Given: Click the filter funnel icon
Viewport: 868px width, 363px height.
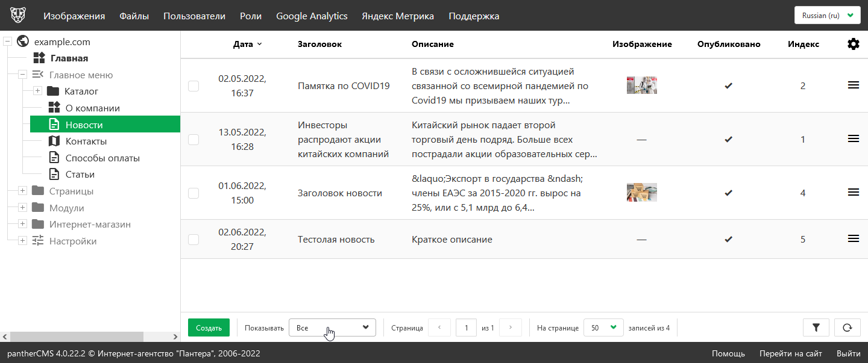Looking at the screenshot, I should click(x=816, y=327).
